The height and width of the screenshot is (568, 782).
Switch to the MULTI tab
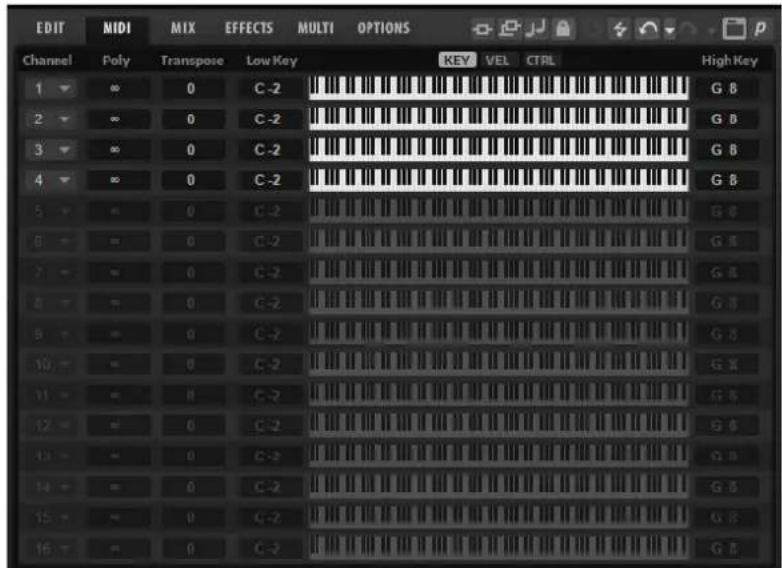click(x=316, y=28)
